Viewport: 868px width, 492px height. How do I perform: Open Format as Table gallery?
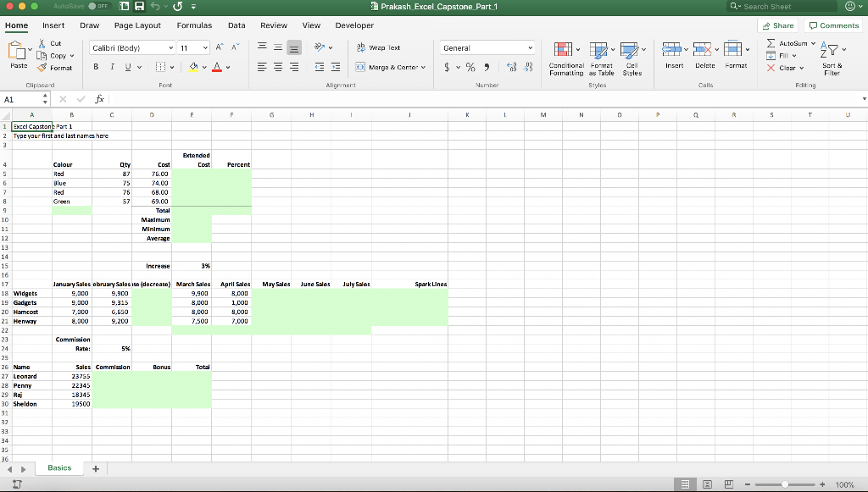601,58
